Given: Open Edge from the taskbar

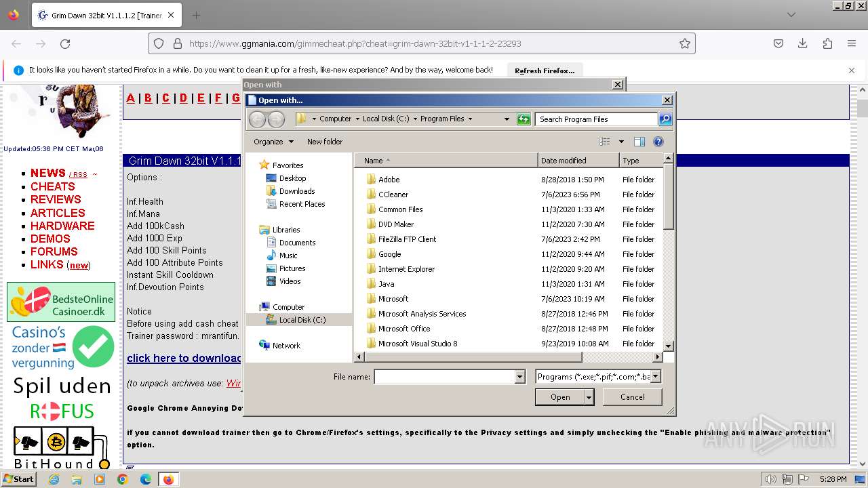Looking at the screenshot, I should click(146, 479).
